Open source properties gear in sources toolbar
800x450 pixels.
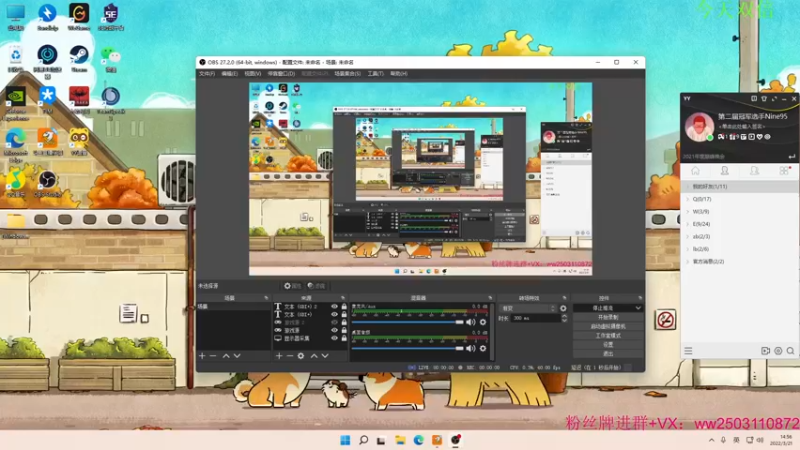[301, 356]
